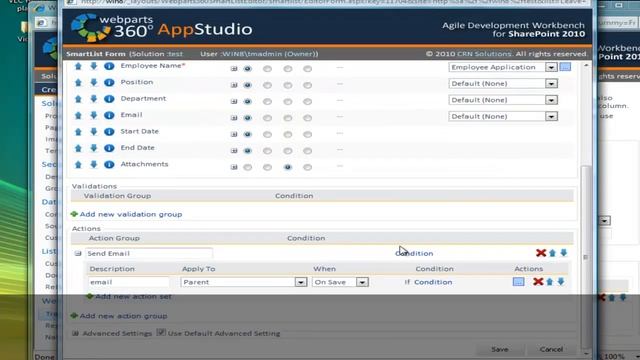Open info for Employee Name field

pos(109,66)
